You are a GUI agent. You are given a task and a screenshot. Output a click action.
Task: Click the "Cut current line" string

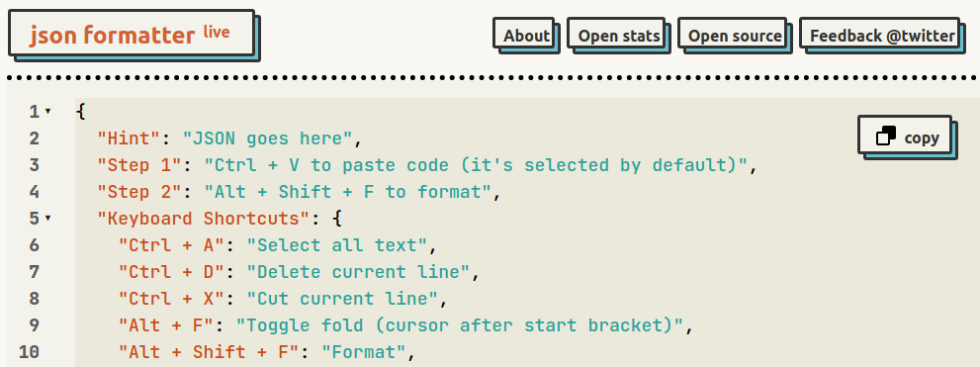(x=342, y=299)
